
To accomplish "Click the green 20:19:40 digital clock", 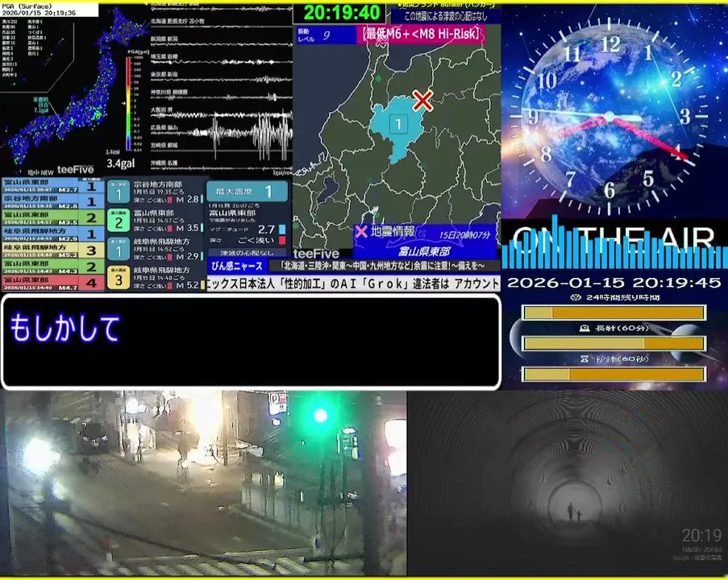I will click(341, 13).
